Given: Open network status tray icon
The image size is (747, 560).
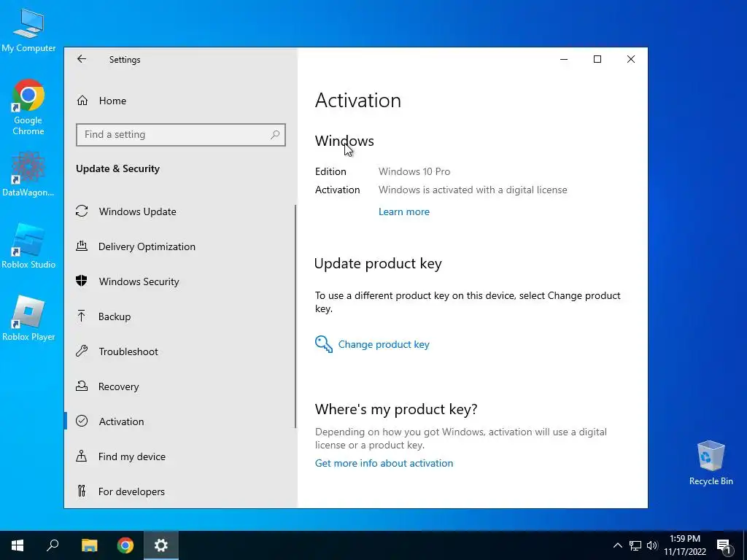Looking at the screenshot, I should pyautogui.click(x=635, y=545).
